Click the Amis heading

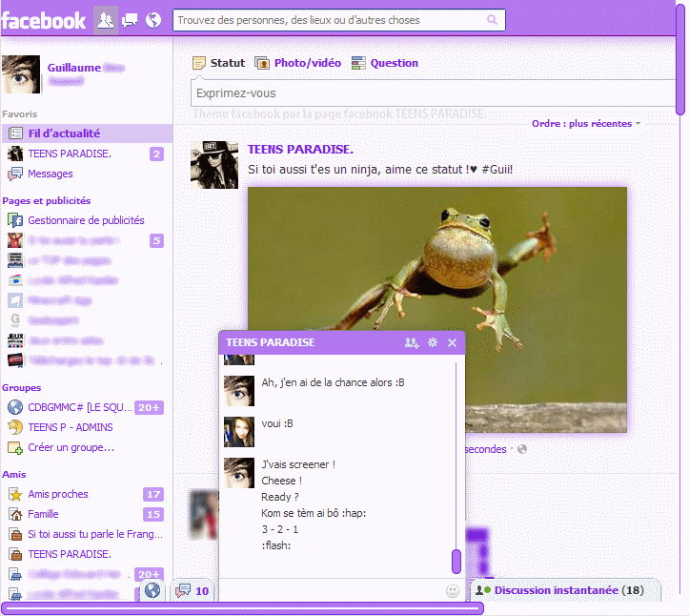pyautogui.click(x=14, y=475)
